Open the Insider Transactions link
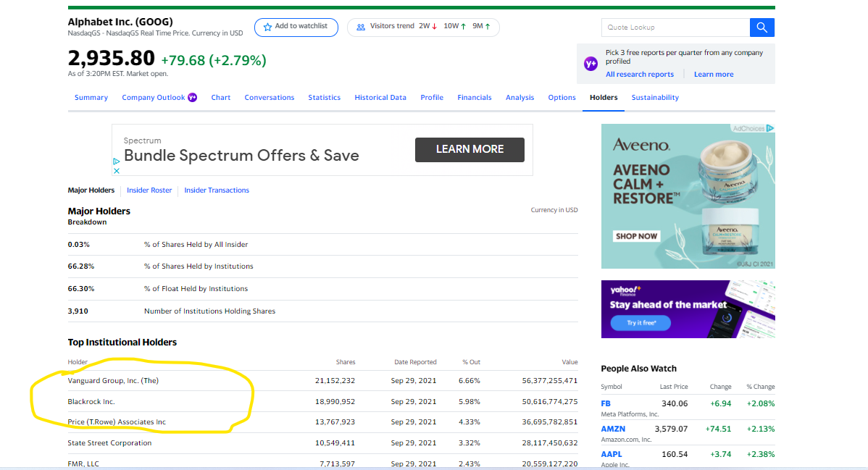 217,190
